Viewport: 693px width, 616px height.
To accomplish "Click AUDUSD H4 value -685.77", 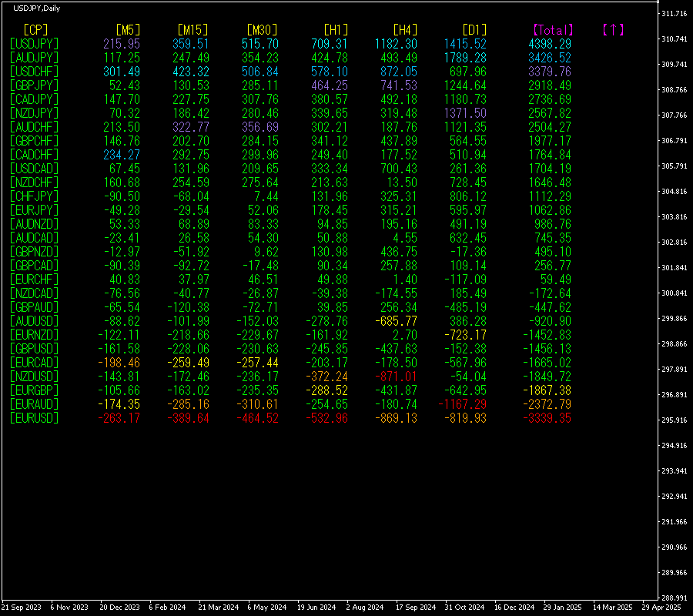I will click(396, 321).
